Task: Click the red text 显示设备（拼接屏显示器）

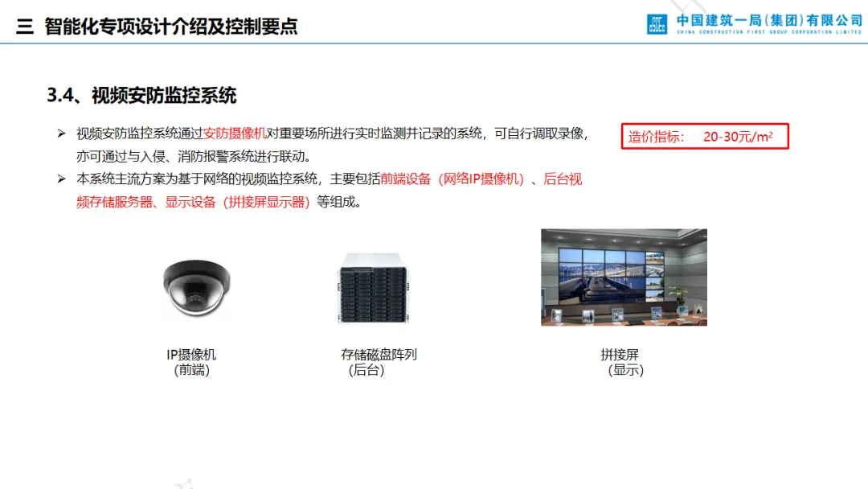Action: [x=237, y=202]
